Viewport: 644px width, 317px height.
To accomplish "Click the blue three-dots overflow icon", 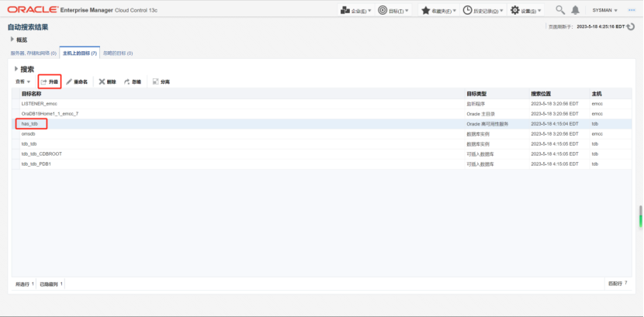I will (x=632, y=10).
